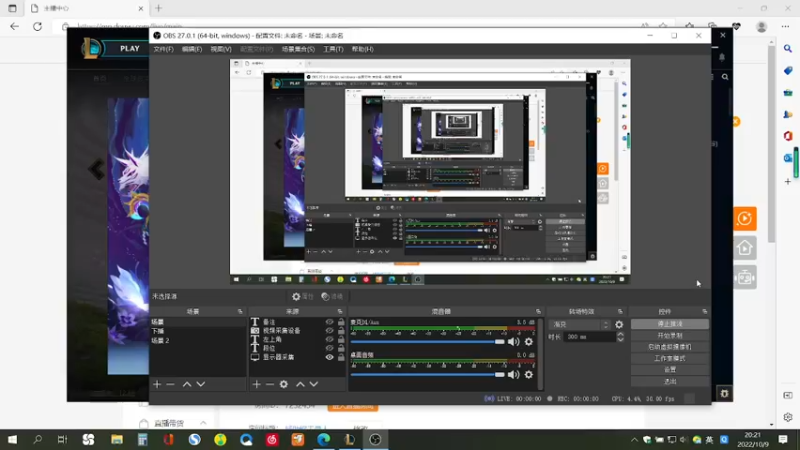Click 开始录制 start recording button
800x450 pixels.
[x=670, y=336]
